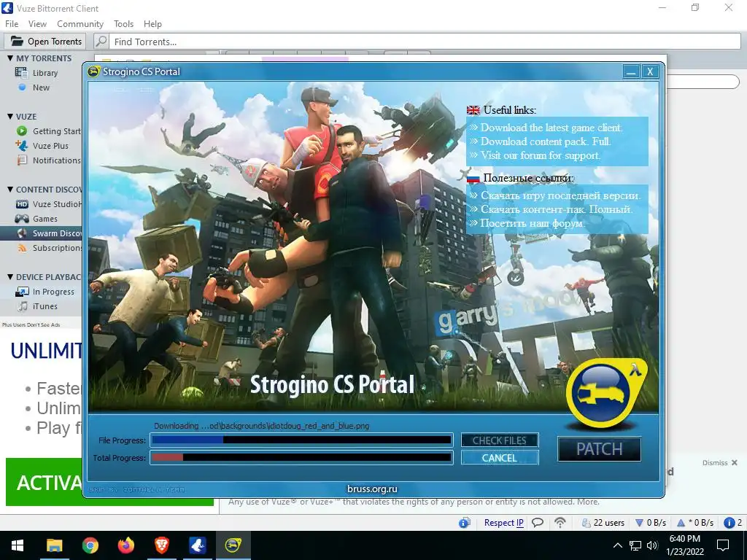Viewport: 747px width, 560px height.
Task: Open the Notifications icon in sidebar
Action: (22, 160)
